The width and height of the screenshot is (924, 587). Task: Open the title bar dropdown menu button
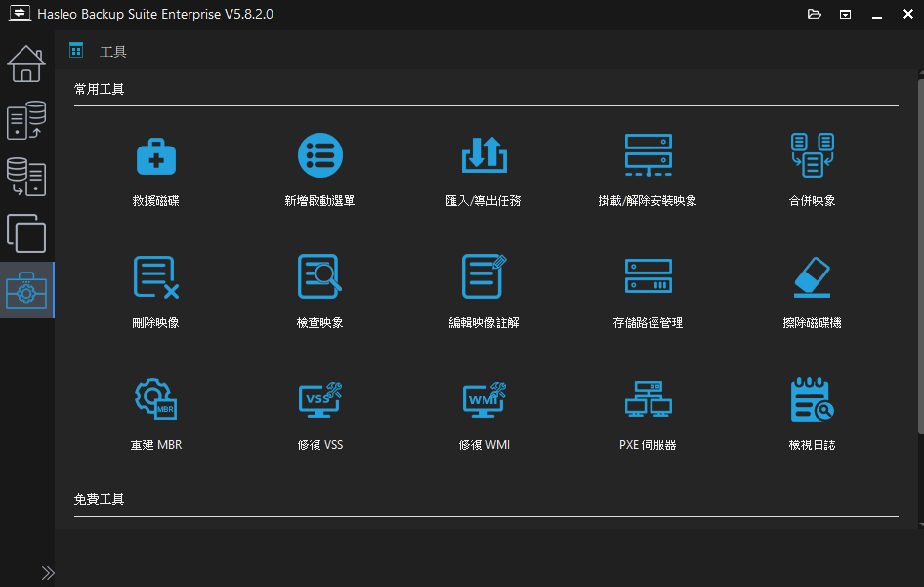tap(846, 14)
